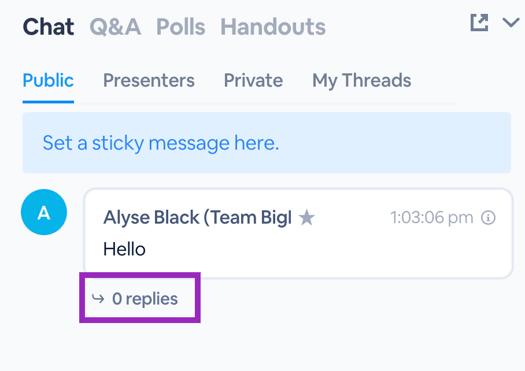Click the 1:03:06 pm timestamp
The height and width of the screenshot is (371, 525).
(432, 218)
